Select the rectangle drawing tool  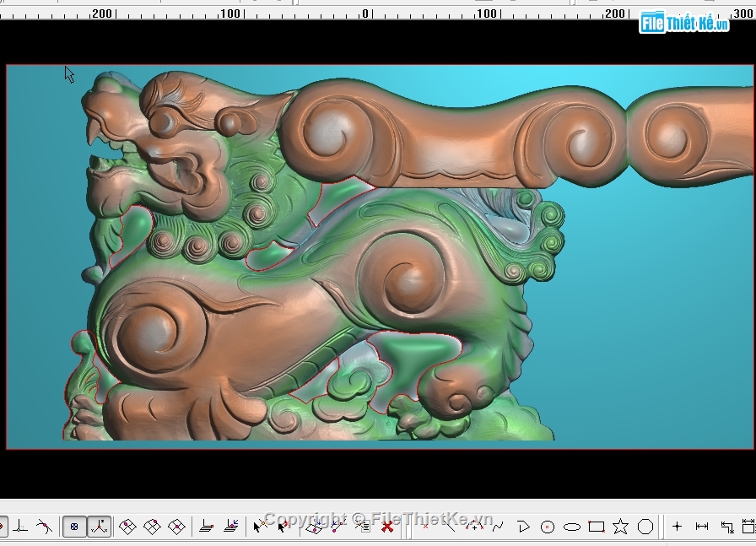(597, 527)
